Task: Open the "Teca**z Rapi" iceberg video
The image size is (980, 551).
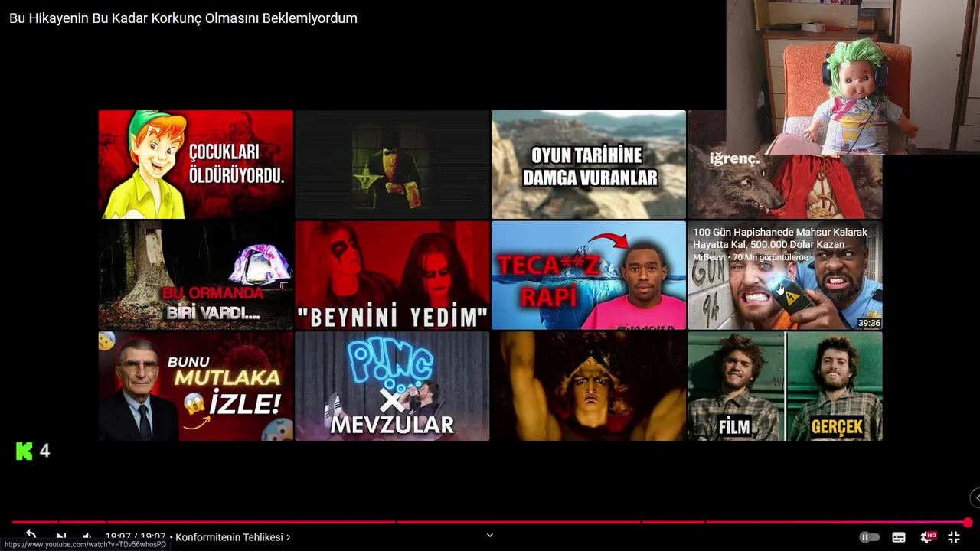Action: [589, 275]
